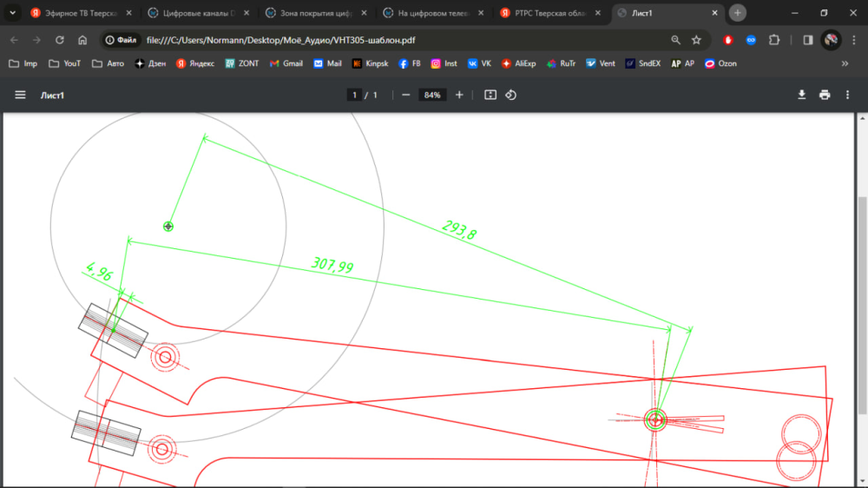Rotate the PDF counterclockwise
868x488 pixels.
[x=511, y=95]
